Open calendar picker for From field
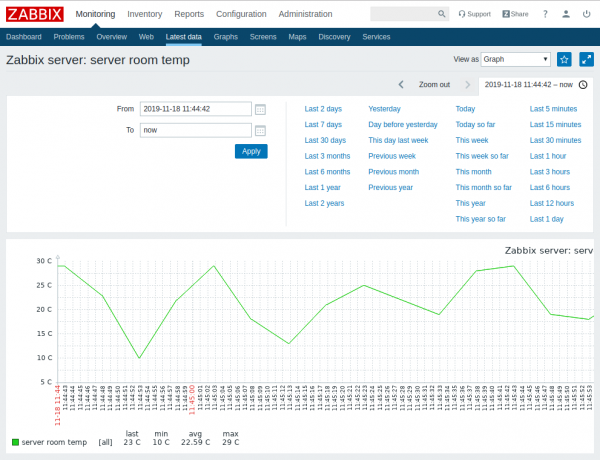This screenshot has width=600, height=460. (x=260, y=109)
